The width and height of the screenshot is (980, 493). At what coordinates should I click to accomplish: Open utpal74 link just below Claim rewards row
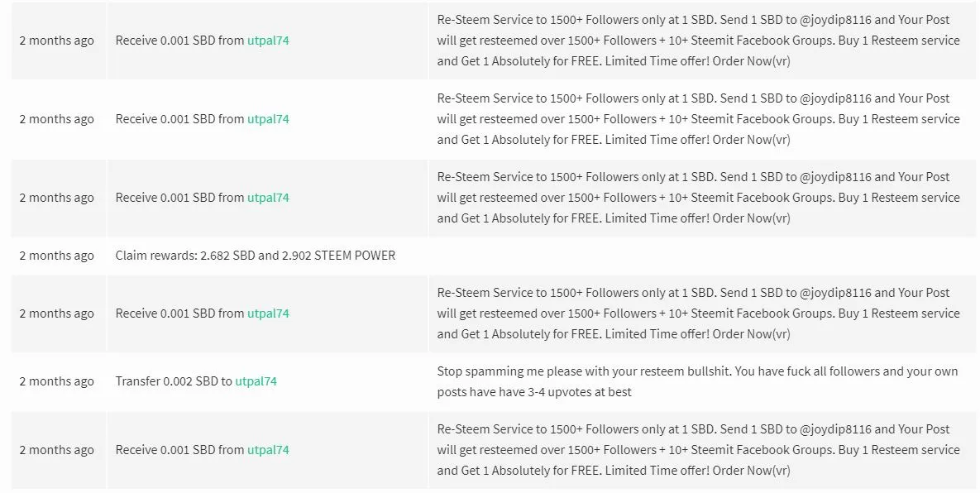click(x=268, y=314)
